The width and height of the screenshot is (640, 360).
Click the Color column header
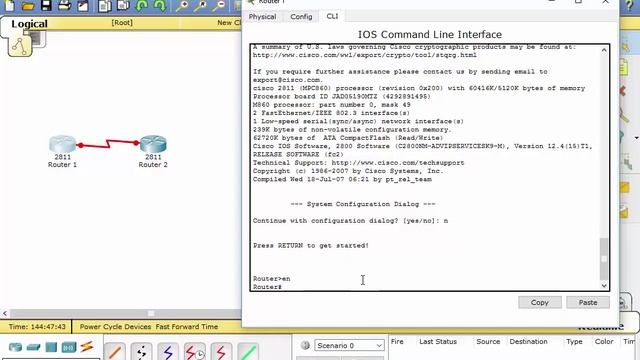[x=604, y=342]
